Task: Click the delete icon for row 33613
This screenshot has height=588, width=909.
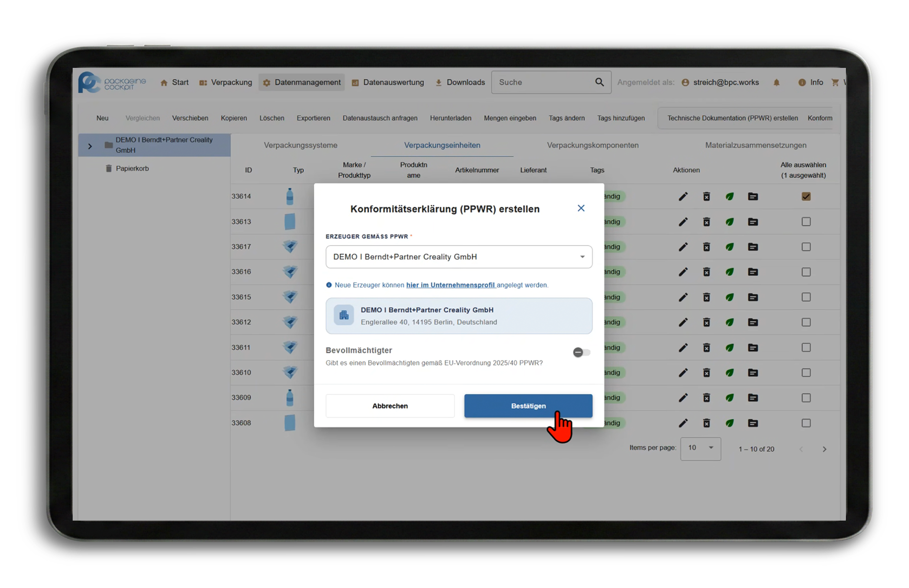Action: click(x=706, y=222)
